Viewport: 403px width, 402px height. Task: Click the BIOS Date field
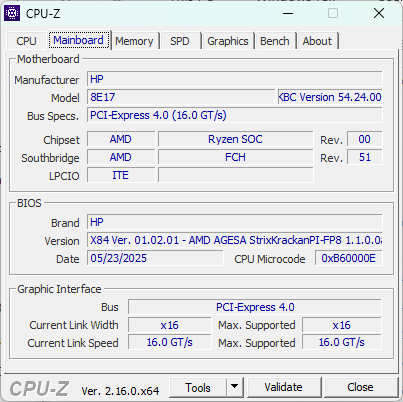pos(155,258)
